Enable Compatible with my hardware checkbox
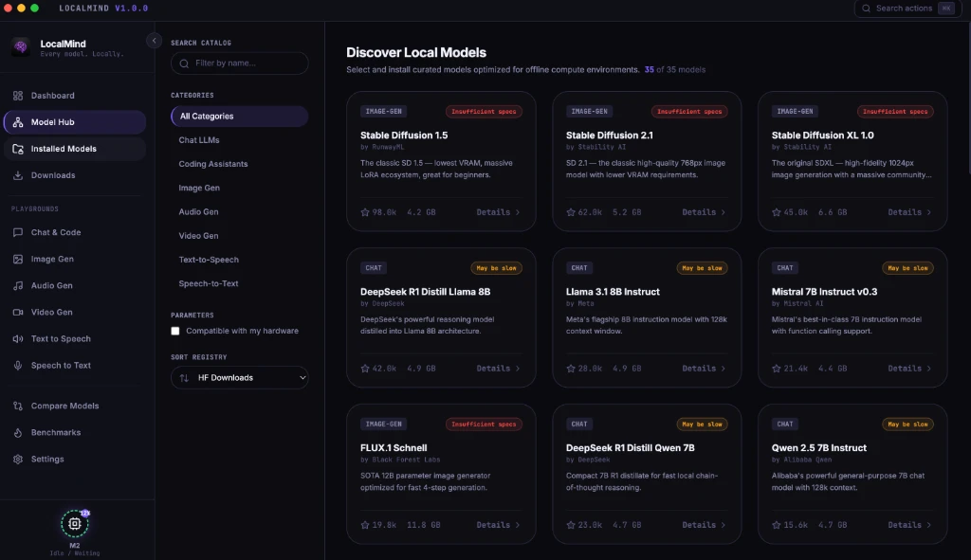 pyautogui.click(x=175, y=331)
